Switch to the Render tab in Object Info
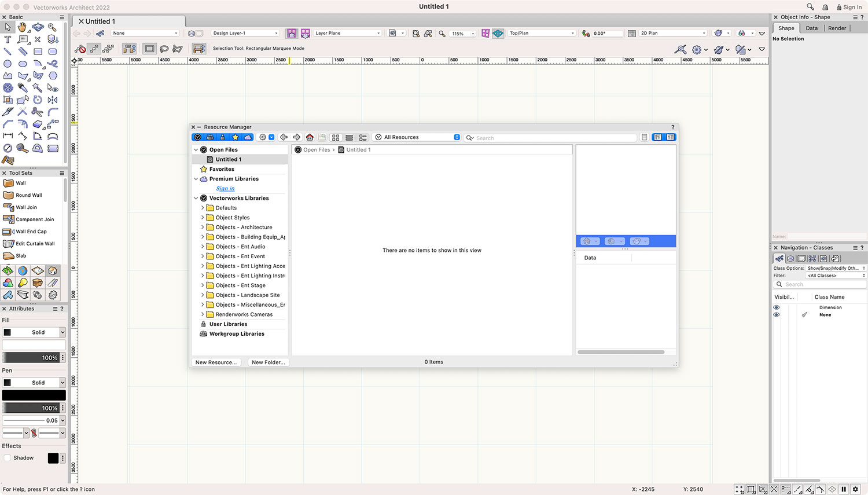 (x=837, y=28)
